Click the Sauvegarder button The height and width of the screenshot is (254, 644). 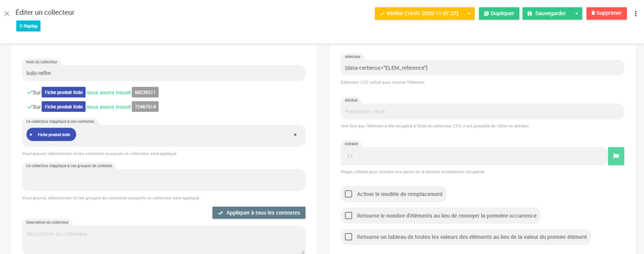point(547,14)
